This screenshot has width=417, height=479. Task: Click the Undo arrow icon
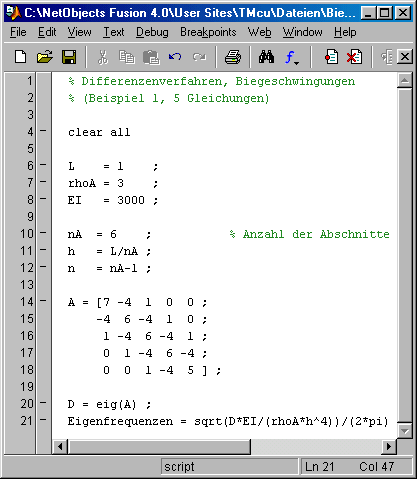pos(175,57)
